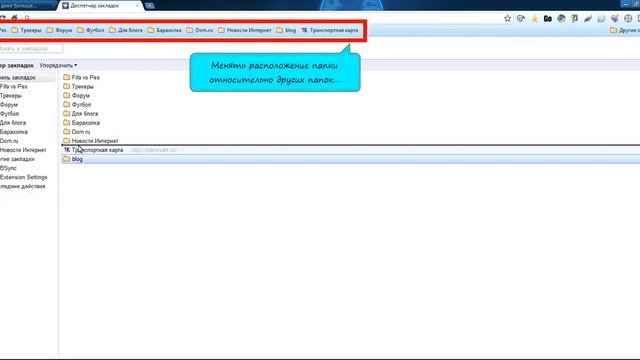Select Трекеры row in the folder list
640x360 pixels.
351,87
